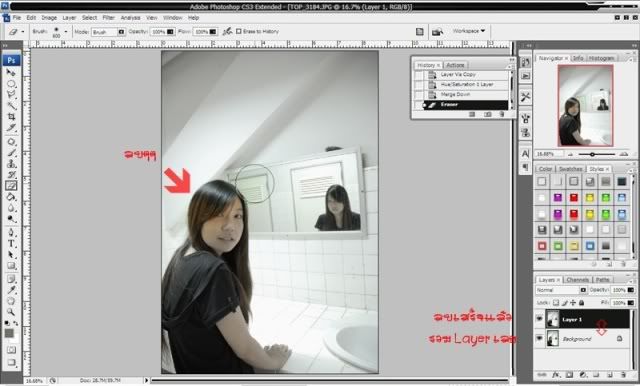Select the Healing Brush tool
This screenshot has width=640, height=386.
11,142
